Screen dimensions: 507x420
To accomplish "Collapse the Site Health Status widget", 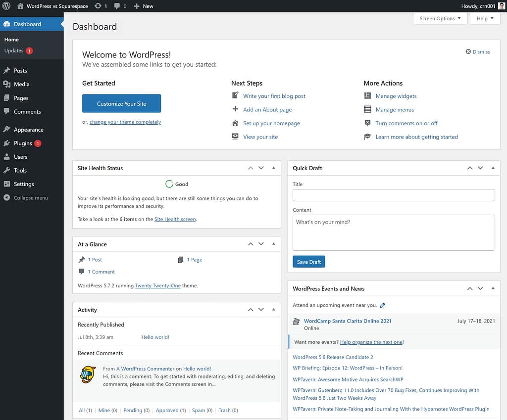I will (274, 168).
